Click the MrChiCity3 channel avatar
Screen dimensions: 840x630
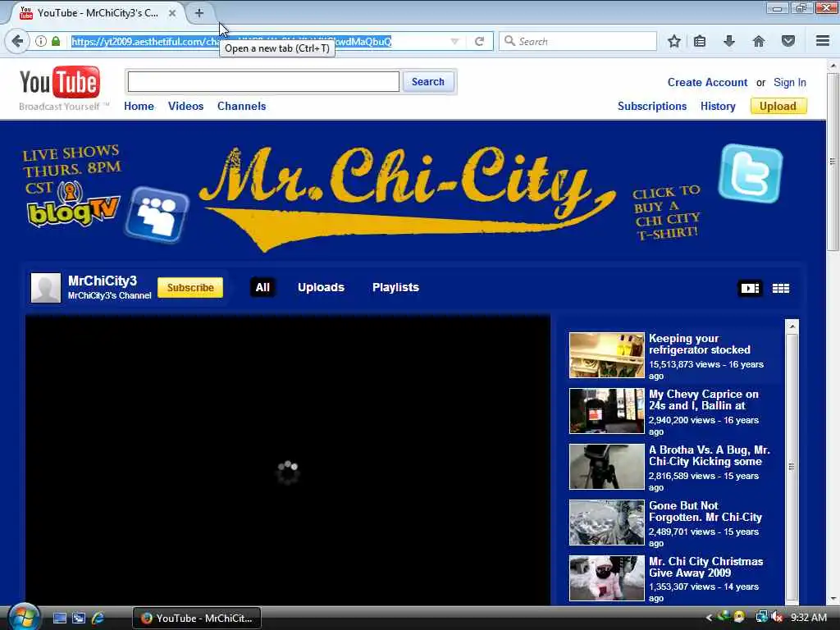[46, 288]
